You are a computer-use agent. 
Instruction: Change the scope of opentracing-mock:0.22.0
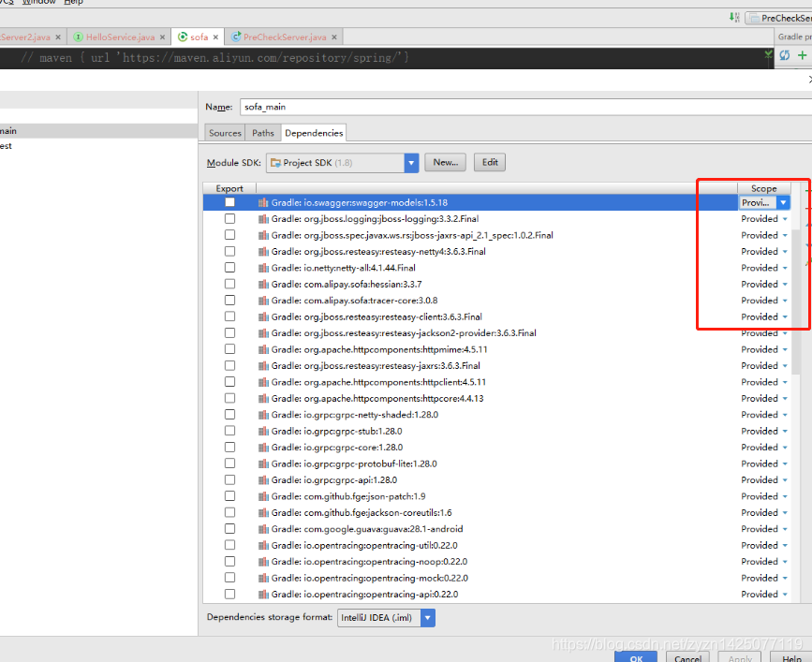click(764, 578)
